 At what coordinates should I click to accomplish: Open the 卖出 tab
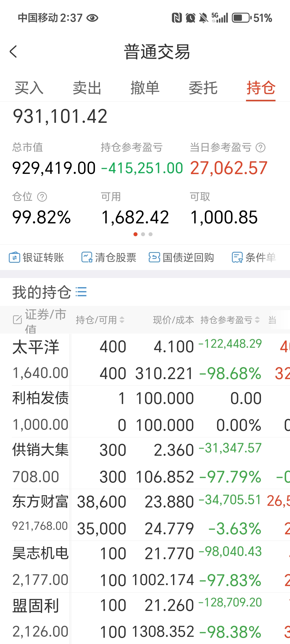pos(87,88)
